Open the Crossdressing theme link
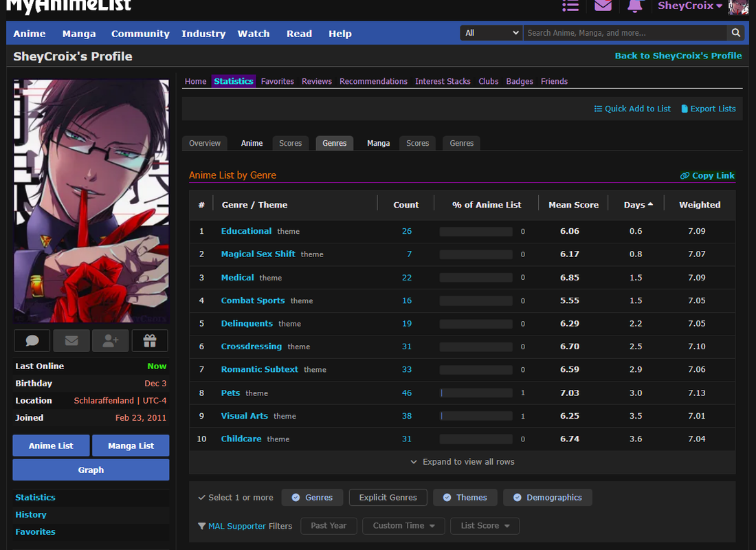Screen dimensions: 756x550 tap(251, 346)
